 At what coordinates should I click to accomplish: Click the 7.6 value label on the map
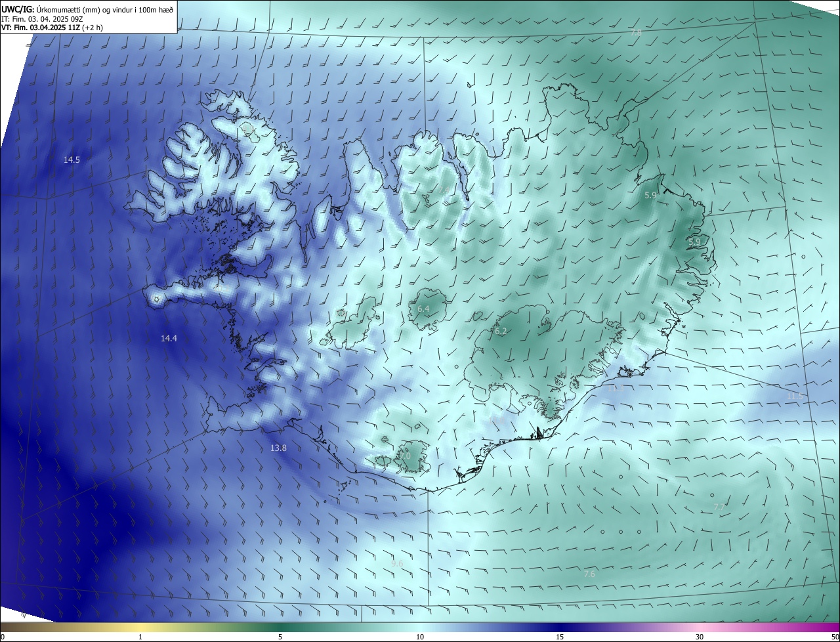coord(589,574)
